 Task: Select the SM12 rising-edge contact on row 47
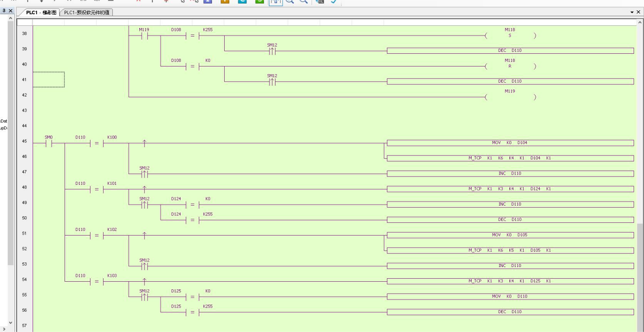(x=144, y=174)
